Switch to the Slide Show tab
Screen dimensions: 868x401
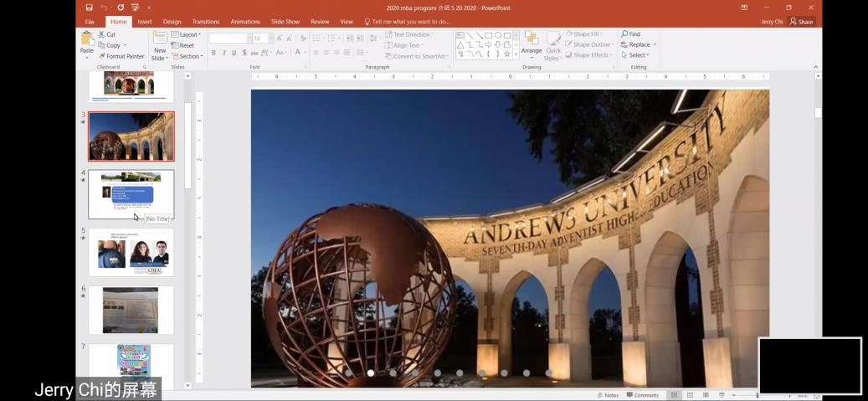(285, 22)
